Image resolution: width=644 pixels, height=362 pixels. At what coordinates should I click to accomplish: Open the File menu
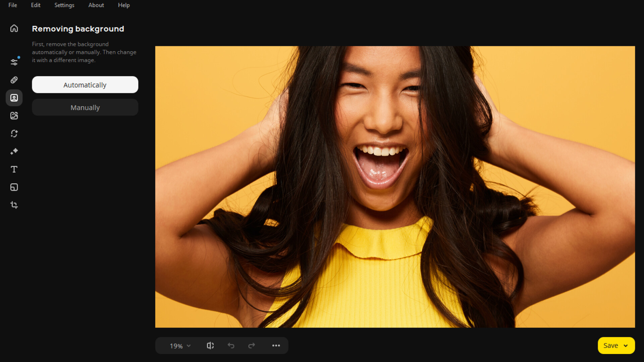12,5
